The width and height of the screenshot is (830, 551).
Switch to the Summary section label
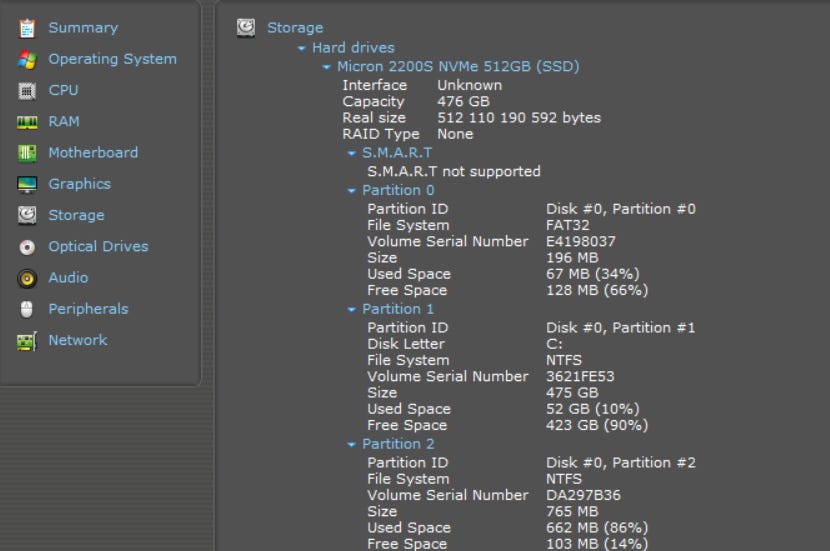83,28
